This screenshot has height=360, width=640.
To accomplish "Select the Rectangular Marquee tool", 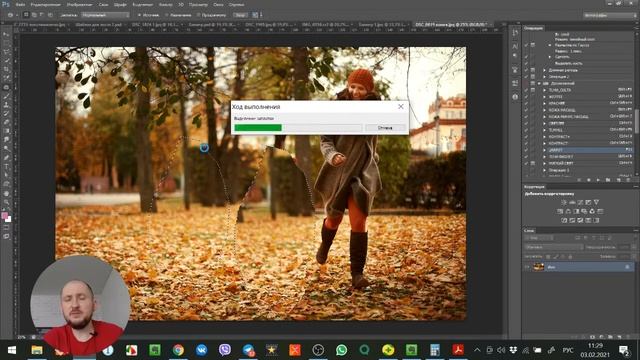I will [7, 44].
